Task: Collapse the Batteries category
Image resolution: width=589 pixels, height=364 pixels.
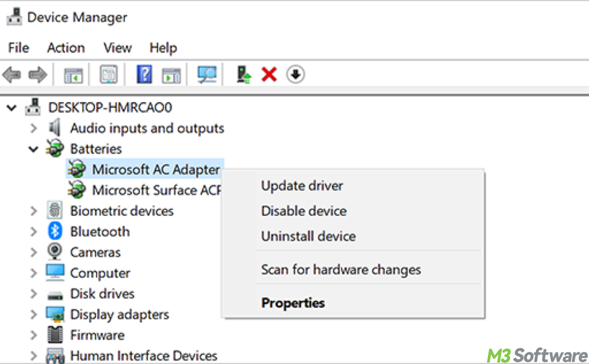Action: (x=33, y=149)
